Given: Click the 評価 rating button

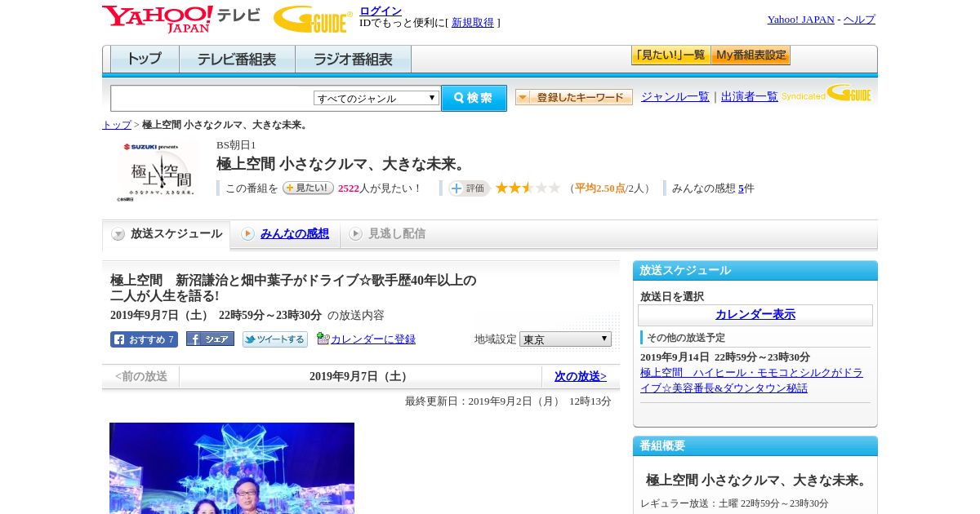Looking at the screenshot, I should (469, 188).
